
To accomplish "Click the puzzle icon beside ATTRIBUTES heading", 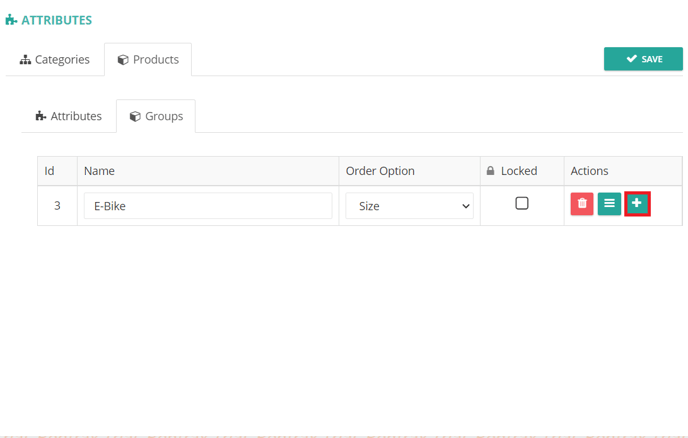I will pos(11,20).
